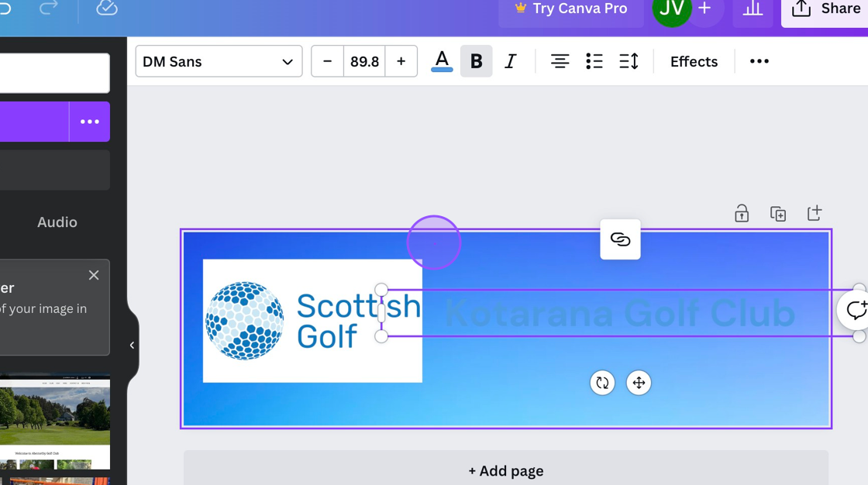
Task: Click the + Add page button
Action: pyautogui.click(x=506, y=470)
